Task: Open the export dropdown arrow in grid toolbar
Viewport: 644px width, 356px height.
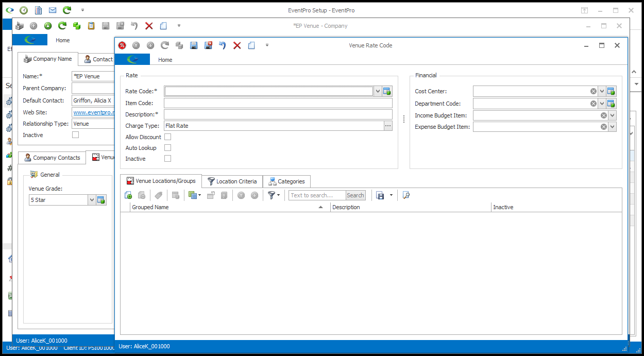Action: pyautogui.click(x=391, y=195)
